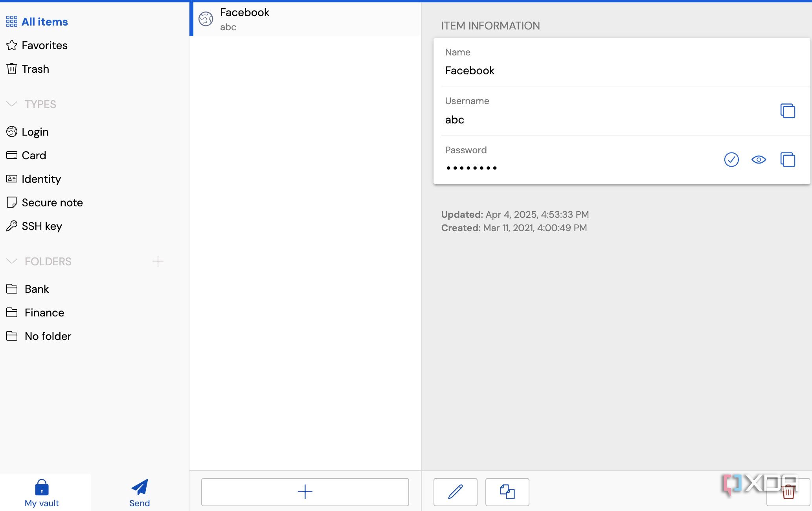Click the Finance folder icon
Screen dimensions: 812x511
[12, 312]
